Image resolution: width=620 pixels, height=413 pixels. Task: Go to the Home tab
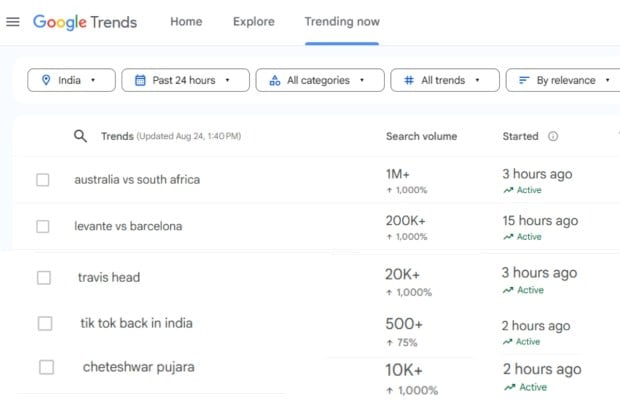coord(186,22)
